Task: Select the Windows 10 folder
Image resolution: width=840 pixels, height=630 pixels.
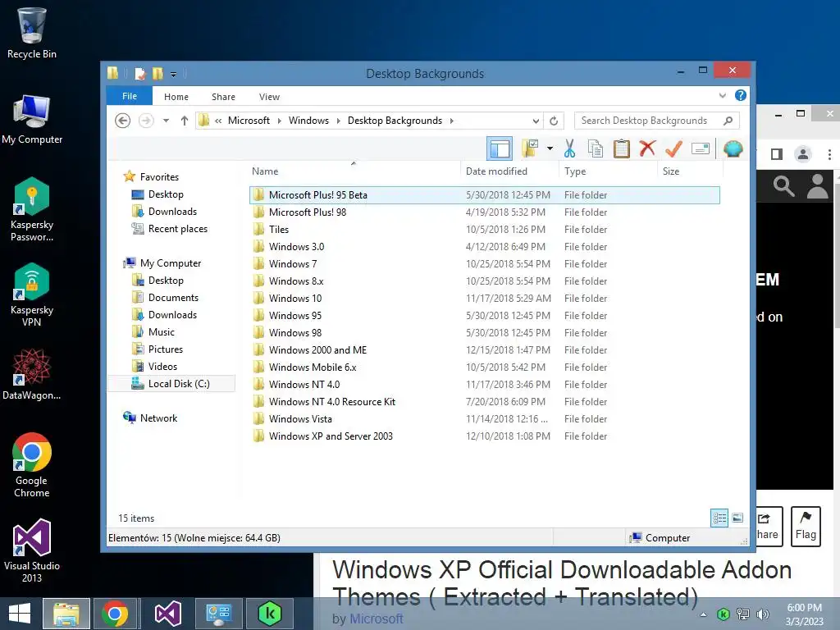Action: click(x=484, y=299)
